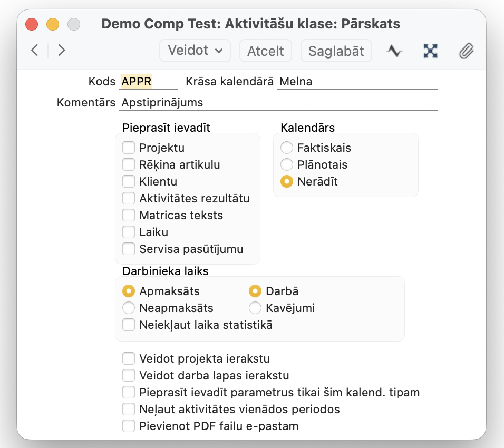Image resolution: width=504 pixels, height=448 pixels.
Task: Enable the Projektu checkbox
Action: point(129,148)
